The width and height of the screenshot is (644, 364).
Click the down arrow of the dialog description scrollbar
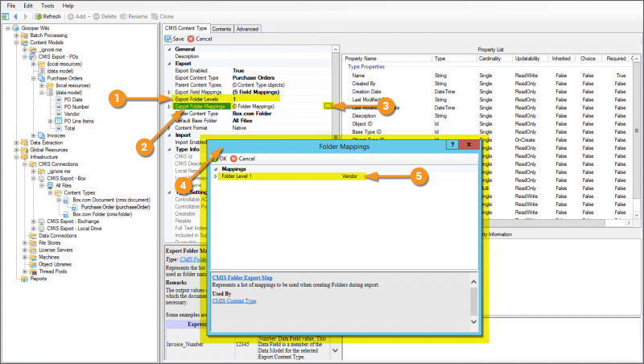point(473,321)
